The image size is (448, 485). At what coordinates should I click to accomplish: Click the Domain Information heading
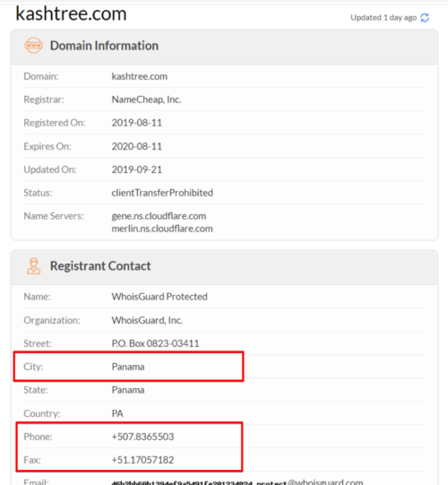click(104, 46)
